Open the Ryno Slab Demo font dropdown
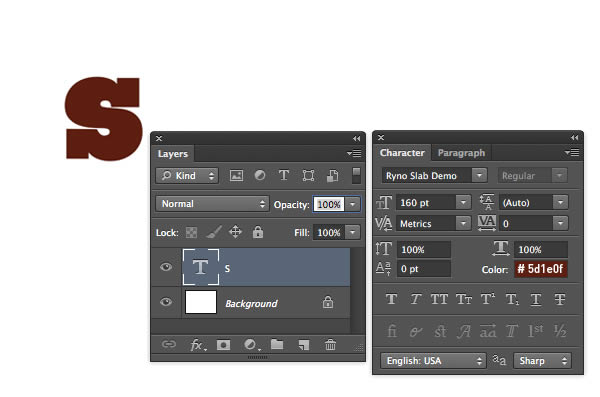 [479, 176]
